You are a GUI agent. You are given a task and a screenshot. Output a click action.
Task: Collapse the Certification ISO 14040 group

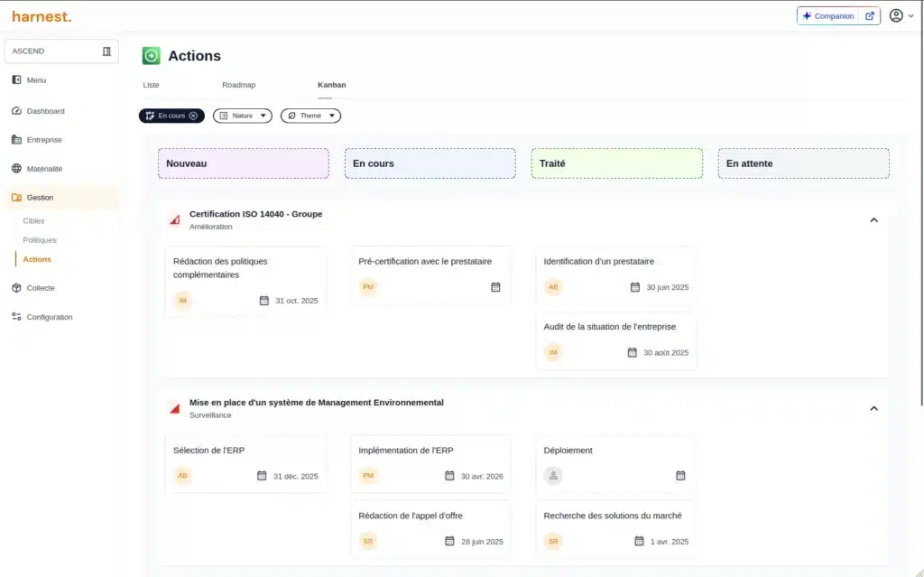point(873,220)
